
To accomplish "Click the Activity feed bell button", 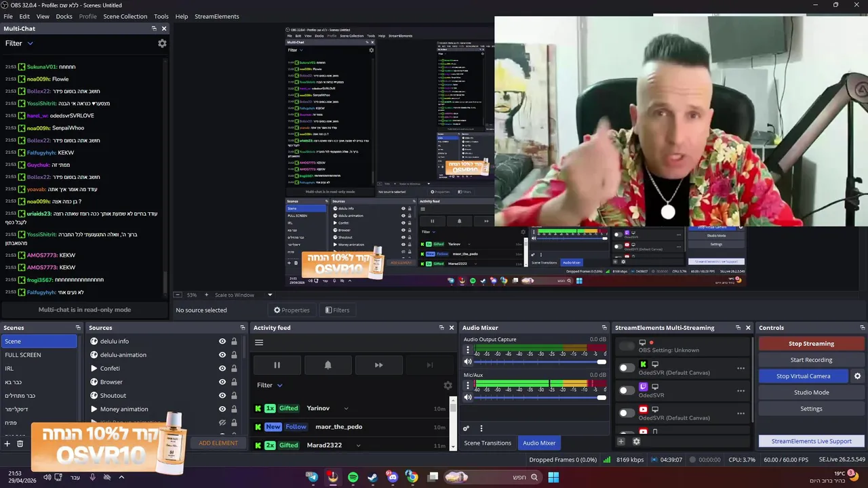I will 328,365.
